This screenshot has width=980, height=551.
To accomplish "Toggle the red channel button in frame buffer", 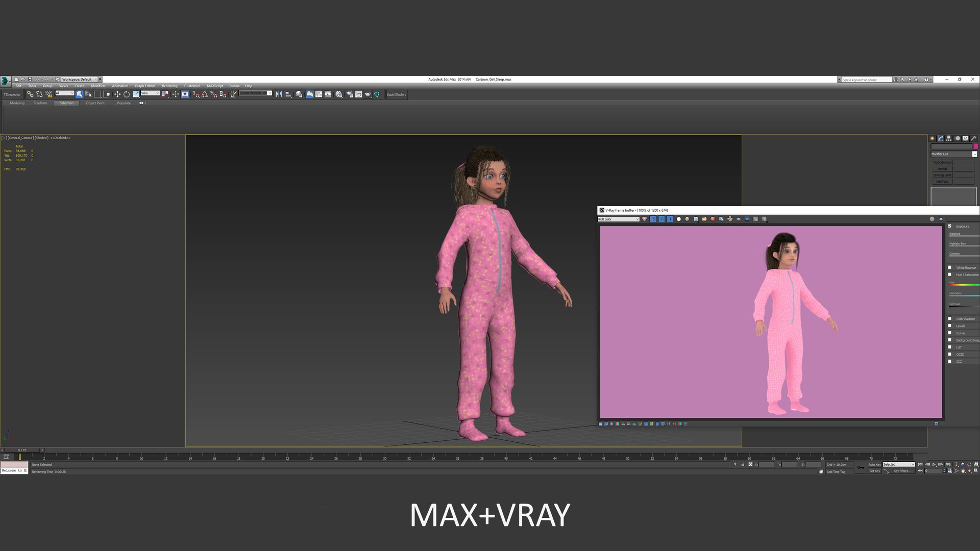I will [653, 219].
